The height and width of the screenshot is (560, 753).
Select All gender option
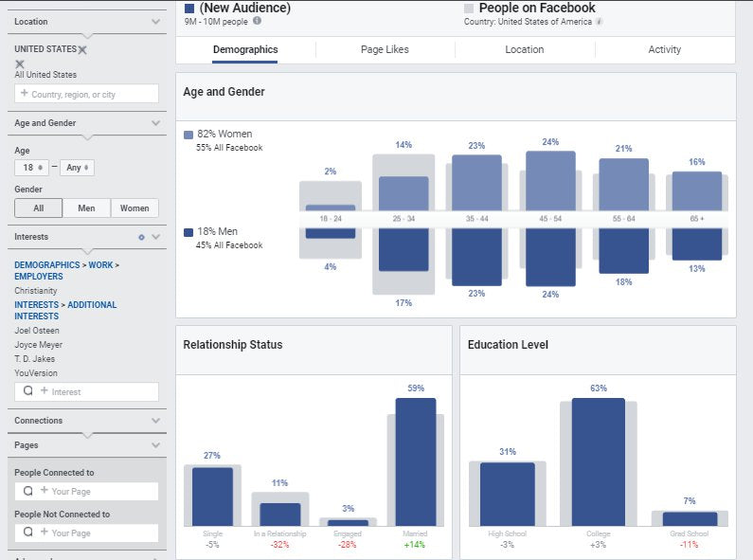click(x=39, y=208)
